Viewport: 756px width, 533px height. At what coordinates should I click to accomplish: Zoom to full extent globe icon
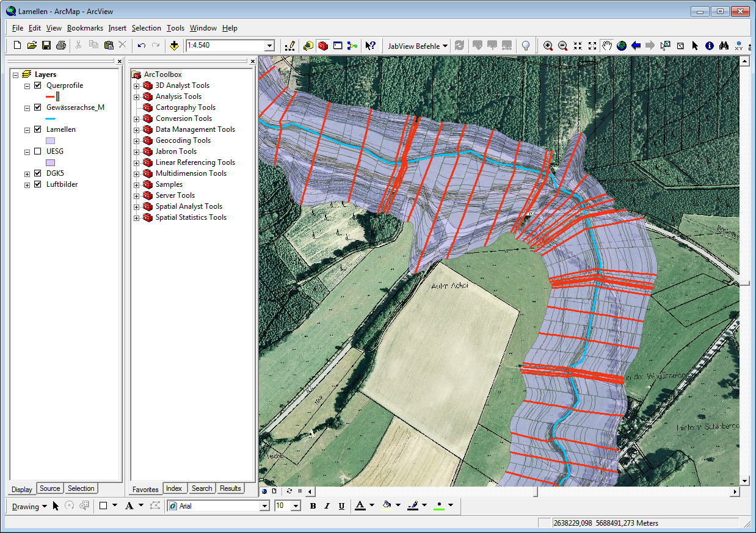click(622, 46)
